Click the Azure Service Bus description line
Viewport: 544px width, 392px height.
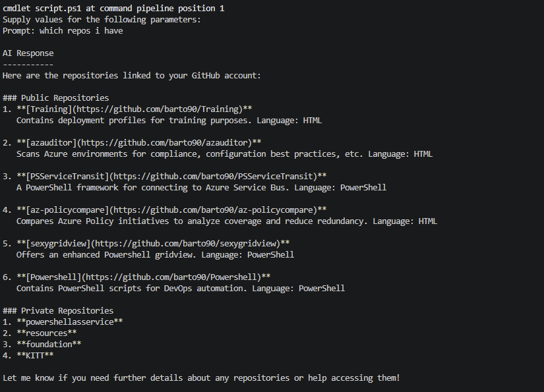click(201, 188)
